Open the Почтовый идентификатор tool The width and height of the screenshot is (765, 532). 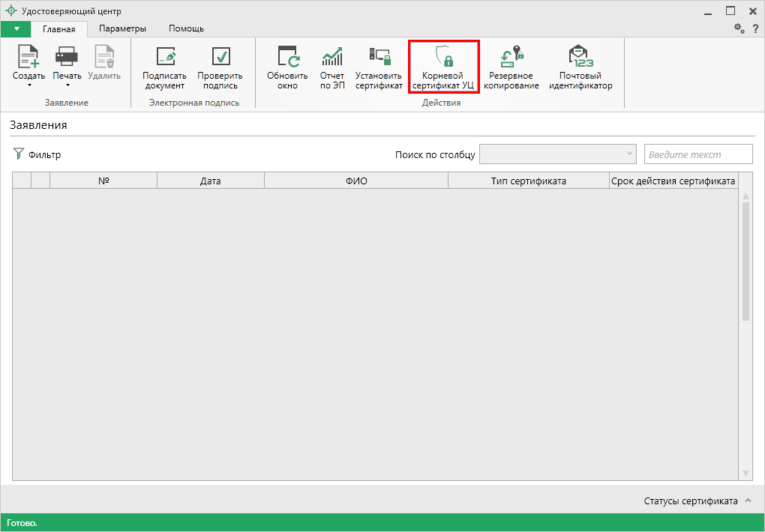point(580,57)
